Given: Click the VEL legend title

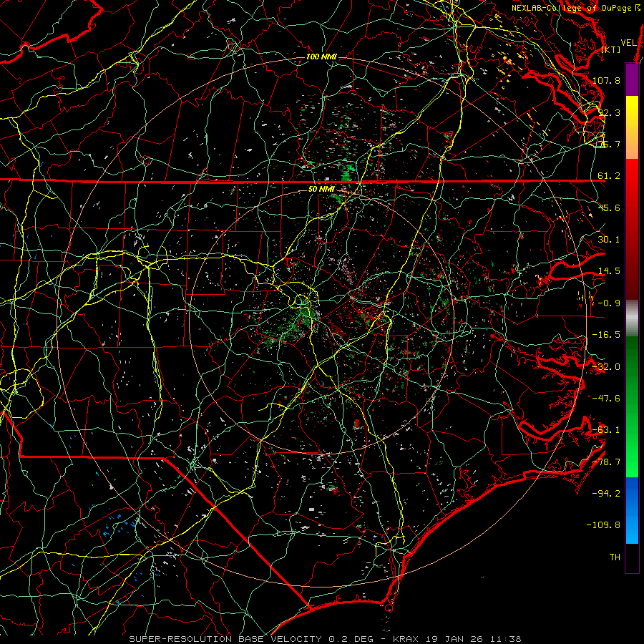Looking at the screenshot, I should click(628, 43).
